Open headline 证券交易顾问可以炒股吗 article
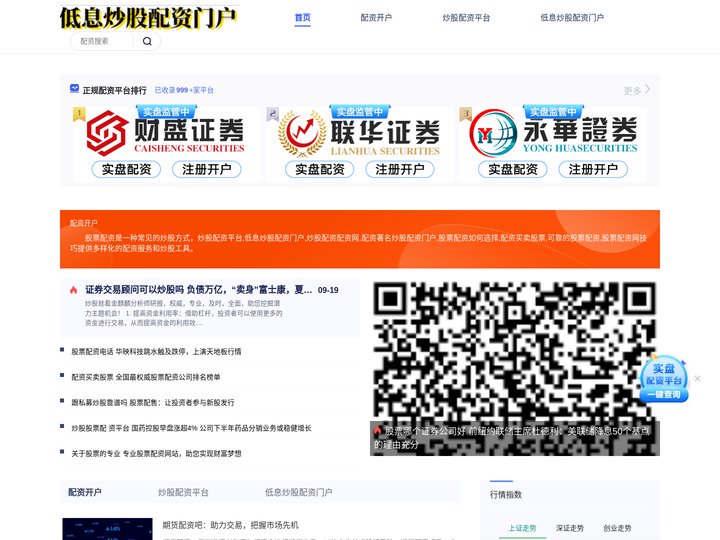 [x=198, y=290]
